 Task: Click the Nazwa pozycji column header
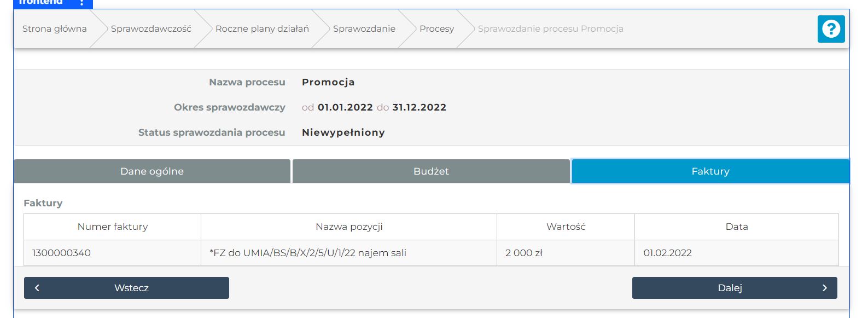[349, 227]
